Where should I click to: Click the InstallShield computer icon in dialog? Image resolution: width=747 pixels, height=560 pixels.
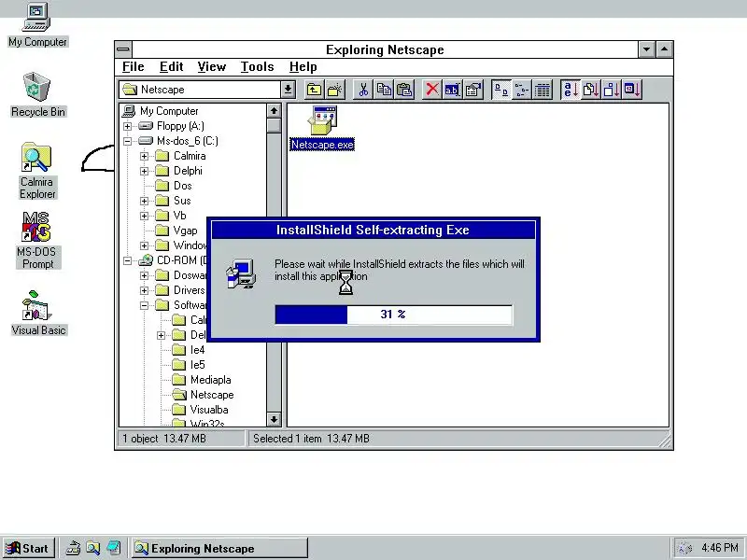point(241,273)
